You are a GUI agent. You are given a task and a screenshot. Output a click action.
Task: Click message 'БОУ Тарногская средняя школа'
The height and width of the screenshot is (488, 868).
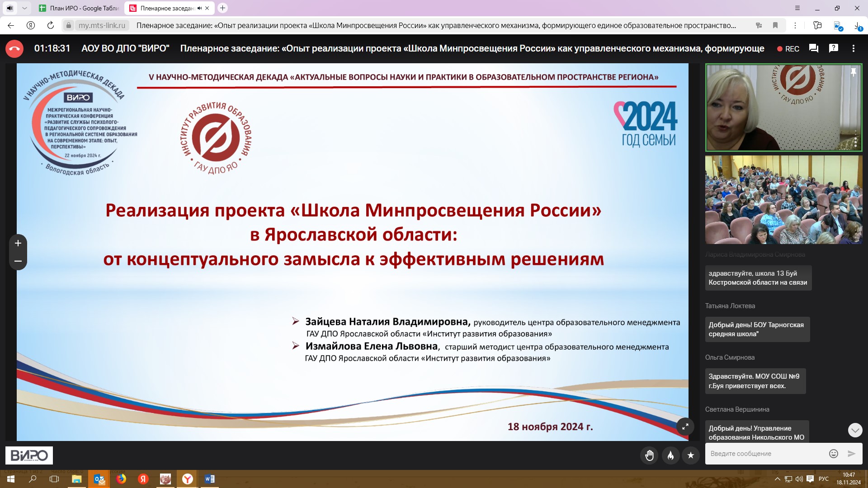click(x=757, y=329)
